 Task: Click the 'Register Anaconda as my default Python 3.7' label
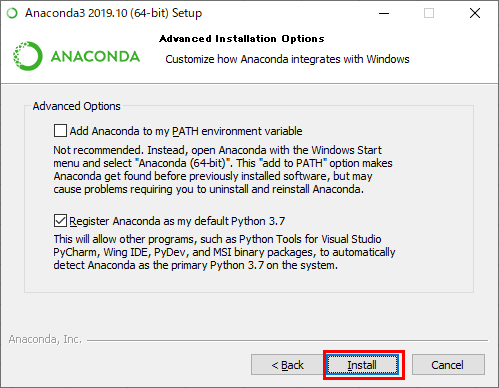(x=177, y=221)
